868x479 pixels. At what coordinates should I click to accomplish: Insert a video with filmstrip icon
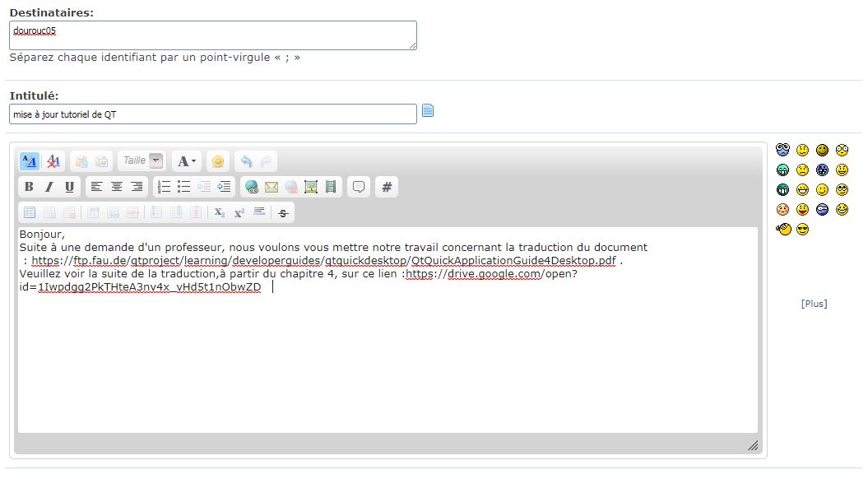[x=331, y=187]
